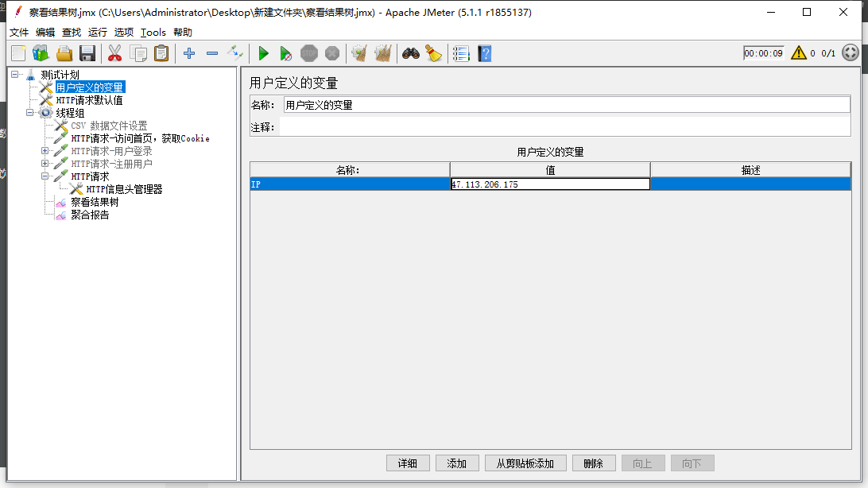Click the New test plan icon
Screen dimensions: 868x488
click(x=18, y=53)
